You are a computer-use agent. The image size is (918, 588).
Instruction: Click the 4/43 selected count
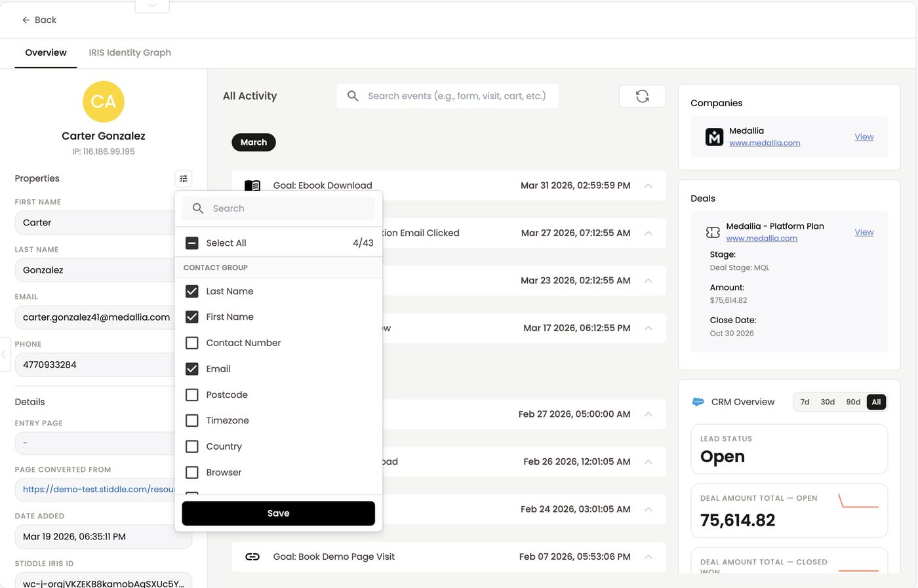[x=363, y=243]
